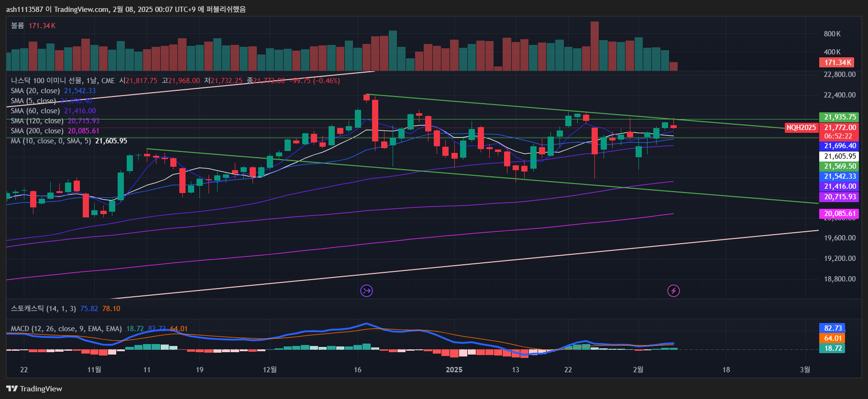Select the NQH2025 symbol tag
This screenshot has height=399, width=868.
click(801, 128)
